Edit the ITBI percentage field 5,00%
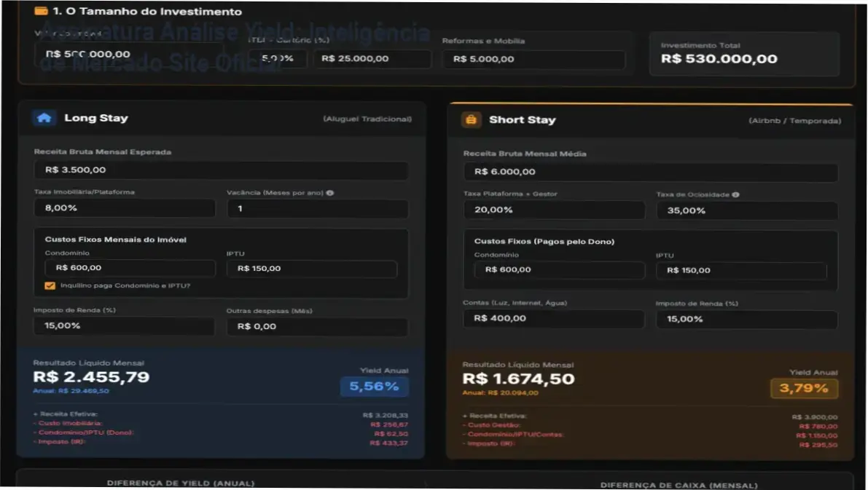The image size is (868, 490). [278, 59]
